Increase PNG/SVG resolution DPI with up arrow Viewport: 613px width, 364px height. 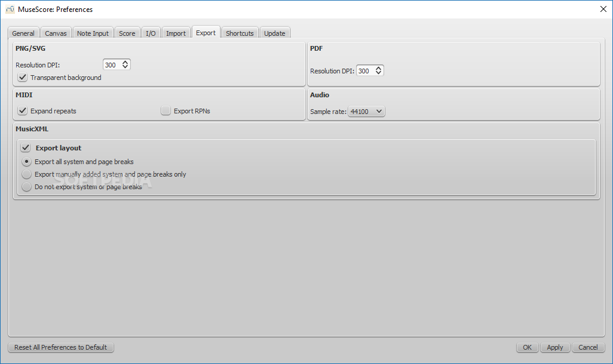[125, 62]
